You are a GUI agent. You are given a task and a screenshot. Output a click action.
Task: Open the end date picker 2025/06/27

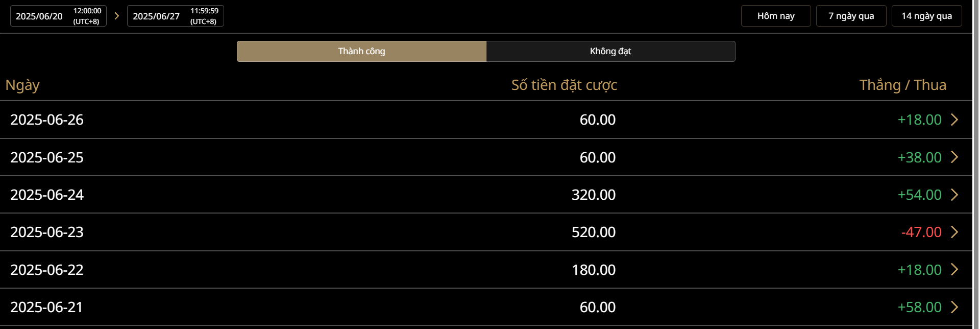175,16
